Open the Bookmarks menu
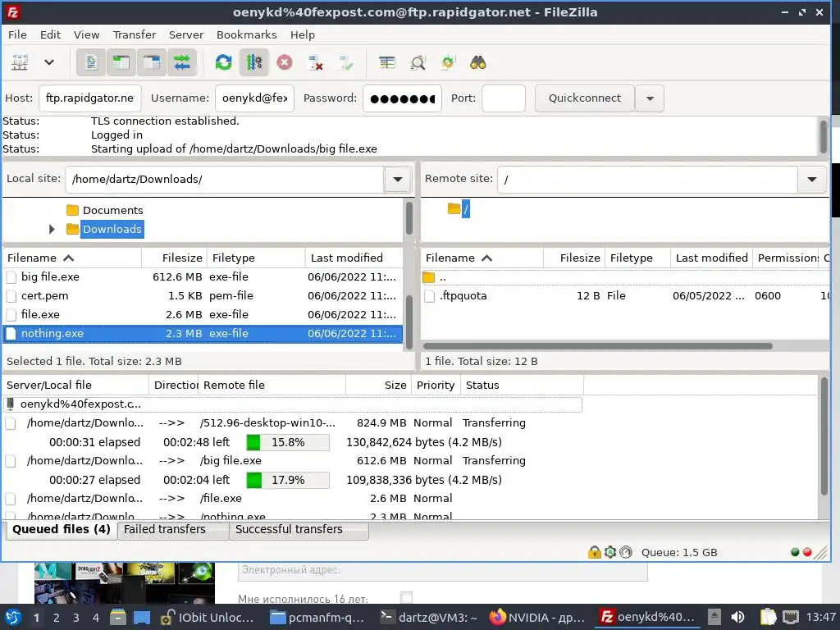This screenshot has width=840, height=630. (246, 34)
